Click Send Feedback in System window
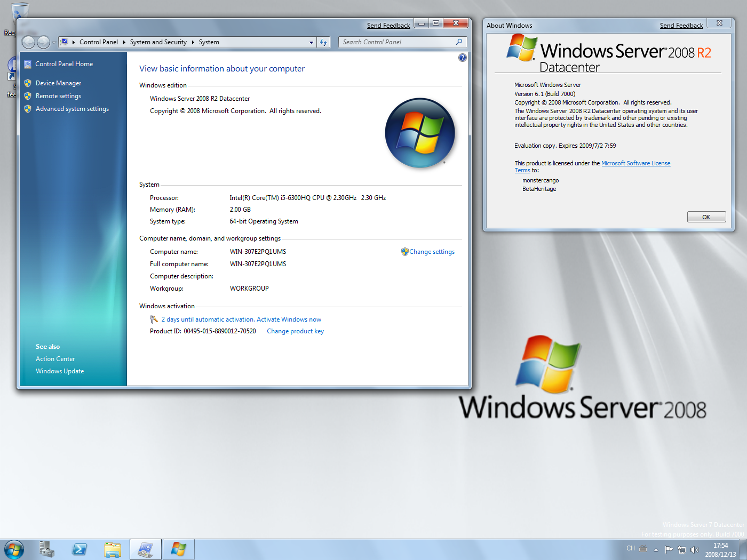Screen dimensions: 747x560 tap(388, 26)
